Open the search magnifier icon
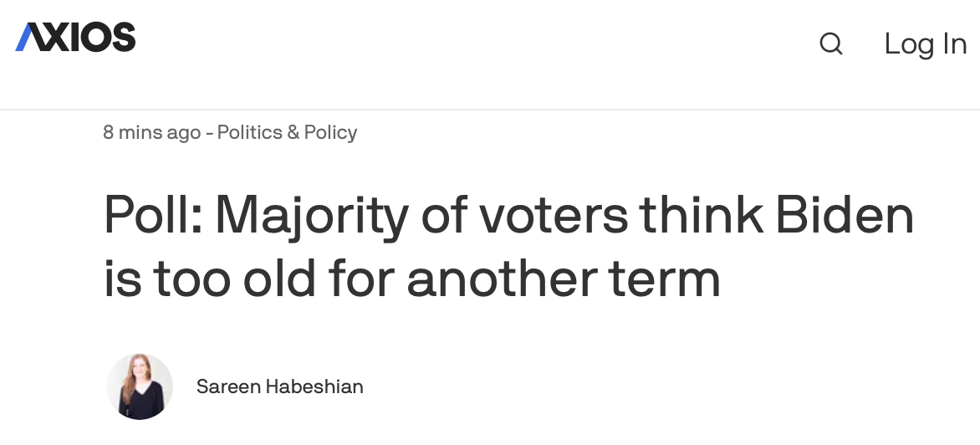 [x=830, y=43]
